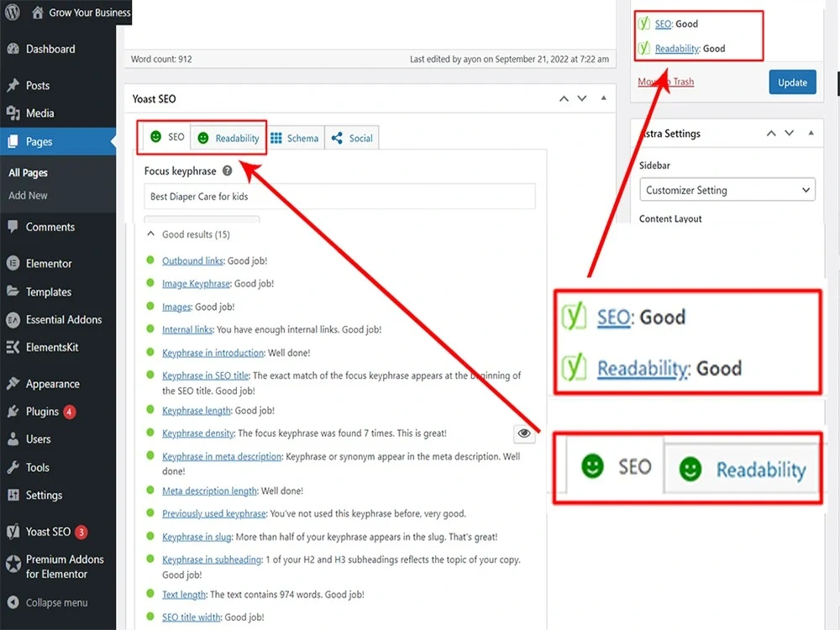
Task: Click the Users person icon
Action: tap(13, 439)
